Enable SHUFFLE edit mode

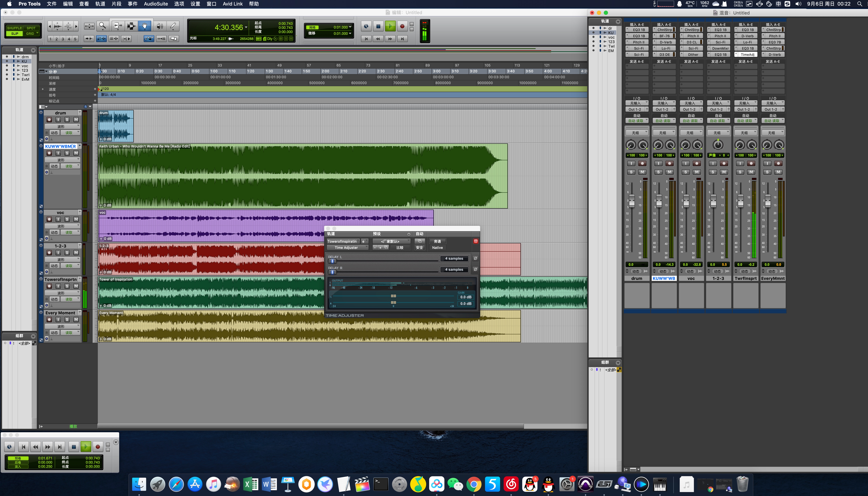coord(15,28)
